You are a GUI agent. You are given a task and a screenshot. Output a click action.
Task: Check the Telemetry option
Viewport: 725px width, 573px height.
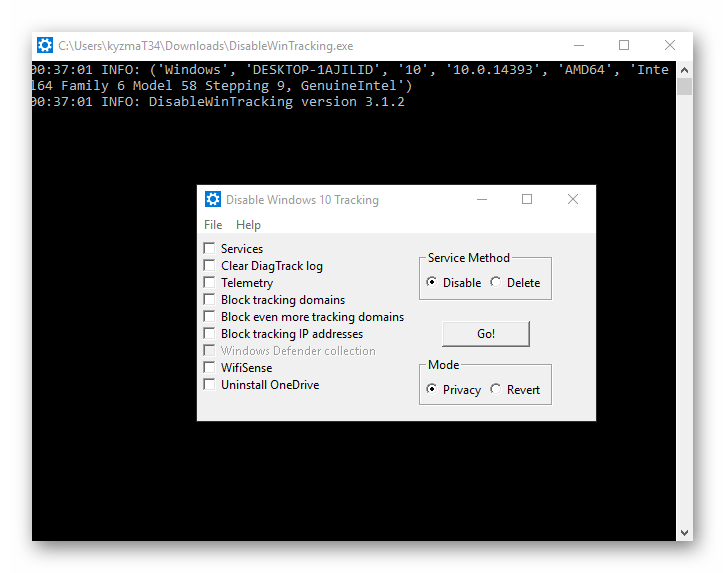209,282
